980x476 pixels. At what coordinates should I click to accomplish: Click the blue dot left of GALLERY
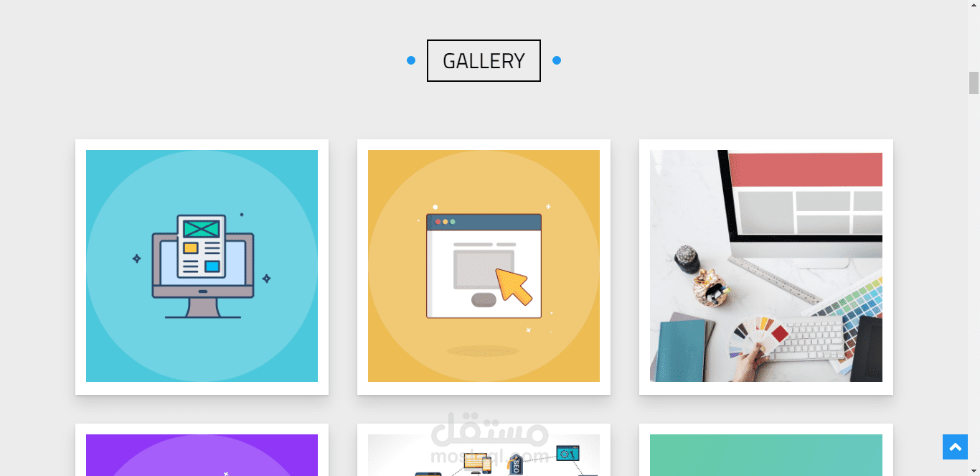tap(411, 60)
